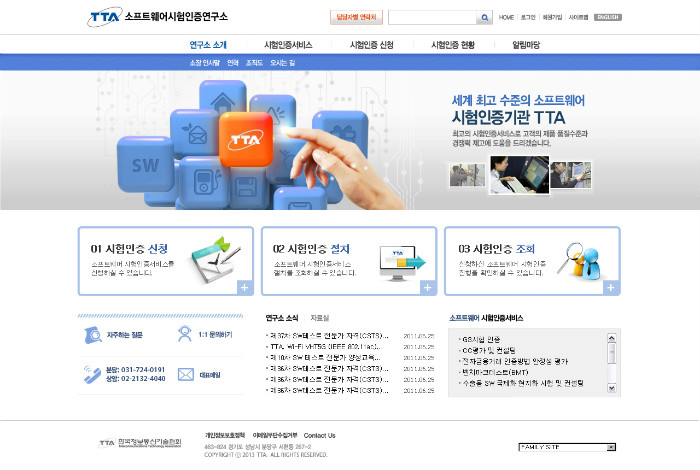Open the 대표메일 link

coord(209,374)
